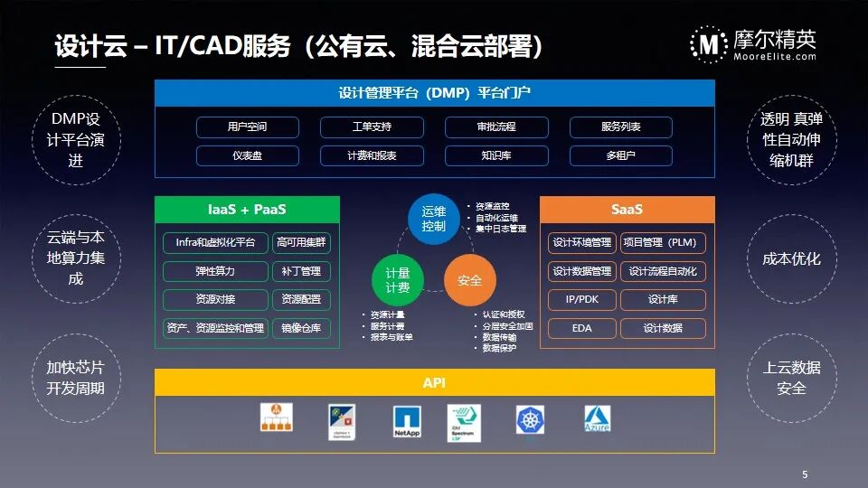Select the 弹性算力 box

(x=215, y=272)
